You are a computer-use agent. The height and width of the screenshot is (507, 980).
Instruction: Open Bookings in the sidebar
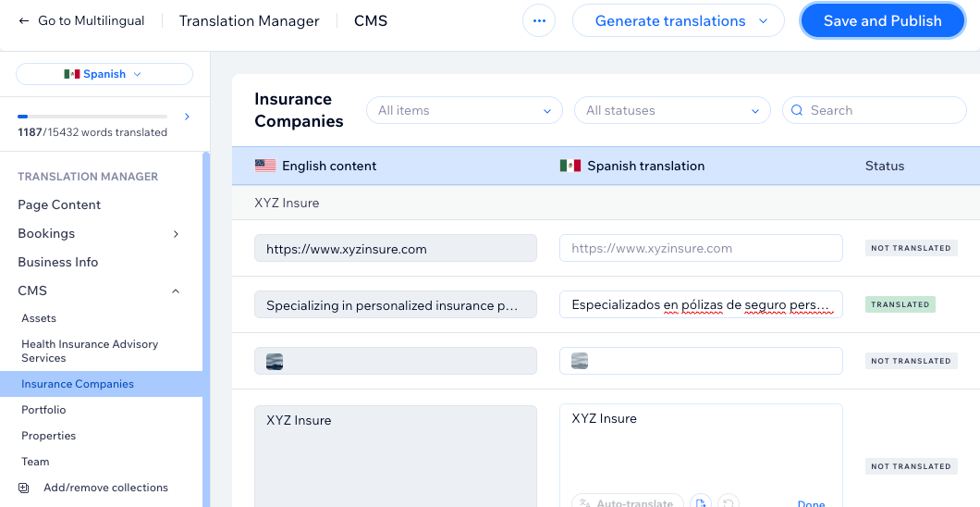(46, 233)
